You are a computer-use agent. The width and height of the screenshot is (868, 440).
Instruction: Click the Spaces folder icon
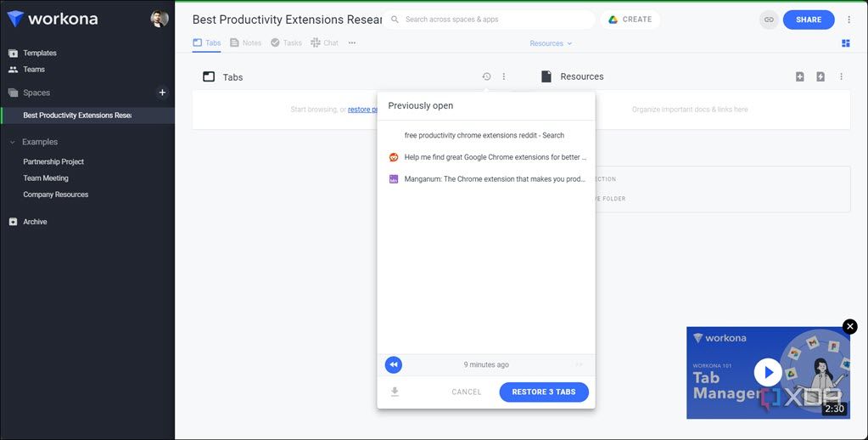click(13, 93)
